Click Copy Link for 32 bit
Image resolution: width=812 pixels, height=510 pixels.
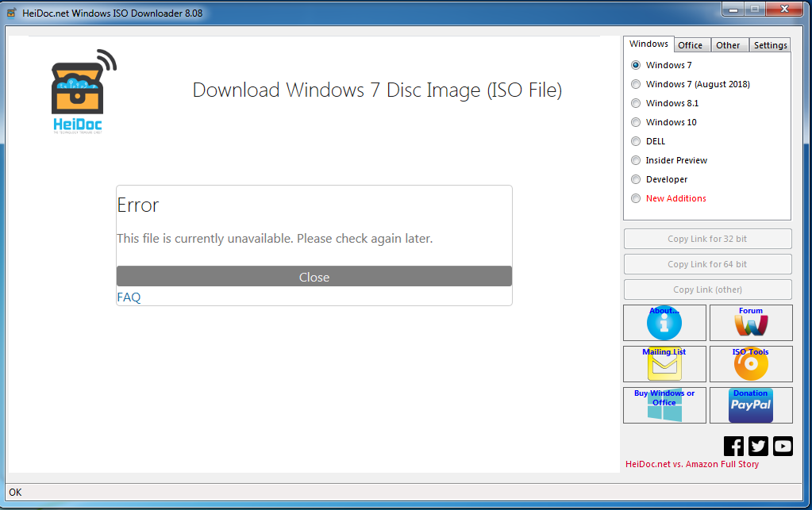(x=707, y=239)
